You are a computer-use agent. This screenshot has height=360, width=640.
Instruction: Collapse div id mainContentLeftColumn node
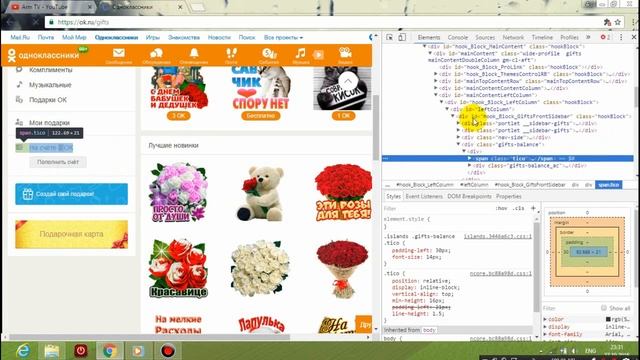pyautogui.click(x=436, y=95)
